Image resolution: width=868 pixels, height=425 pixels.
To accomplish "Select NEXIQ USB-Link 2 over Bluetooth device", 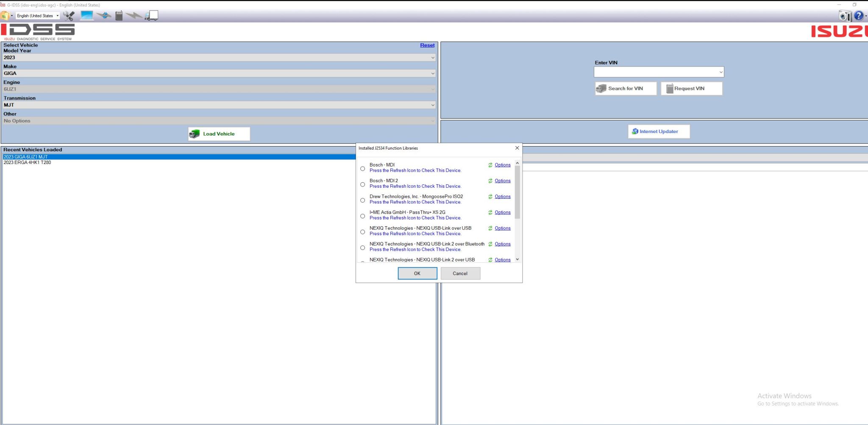I will tap(362, 247).
